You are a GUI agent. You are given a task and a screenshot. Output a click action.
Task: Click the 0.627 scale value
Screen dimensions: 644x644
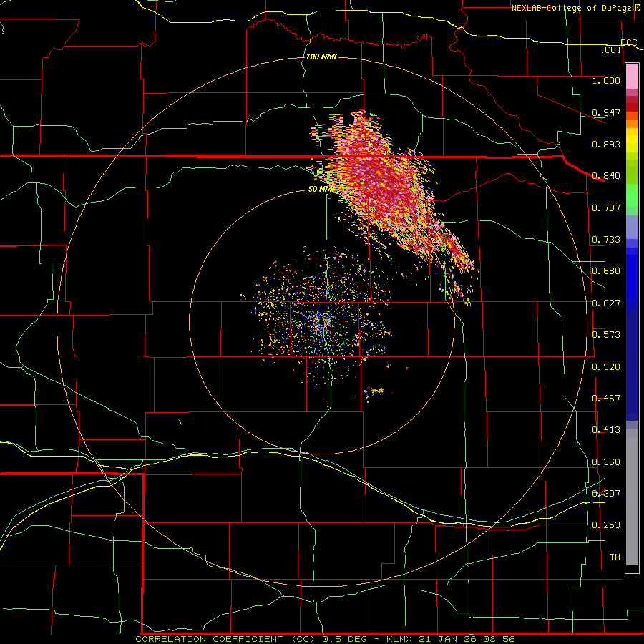click(606, 303)
